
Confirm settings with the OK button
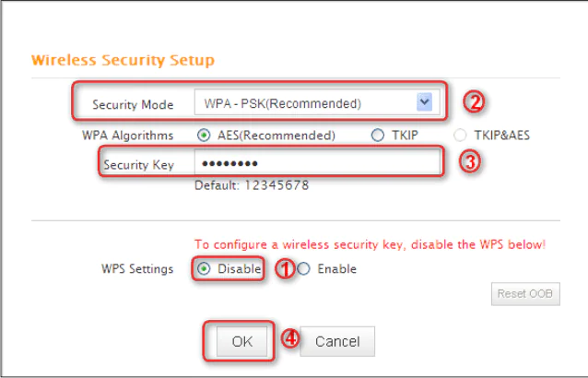(241, 341)
